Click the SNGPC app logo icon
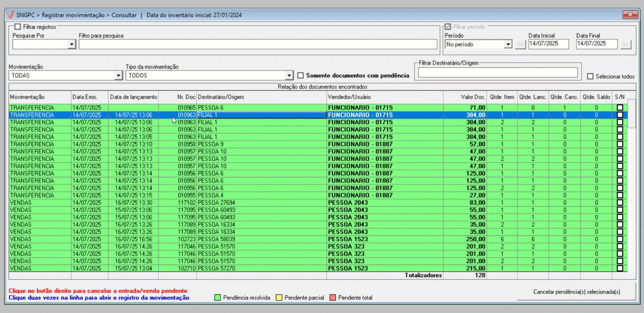 click(x=11, y=15)
